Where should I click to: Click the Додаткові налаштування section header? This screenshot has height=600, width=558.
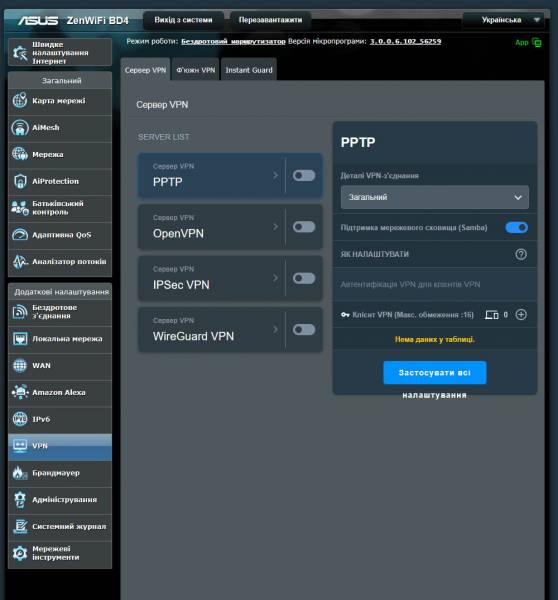click(x=60, y=292)
